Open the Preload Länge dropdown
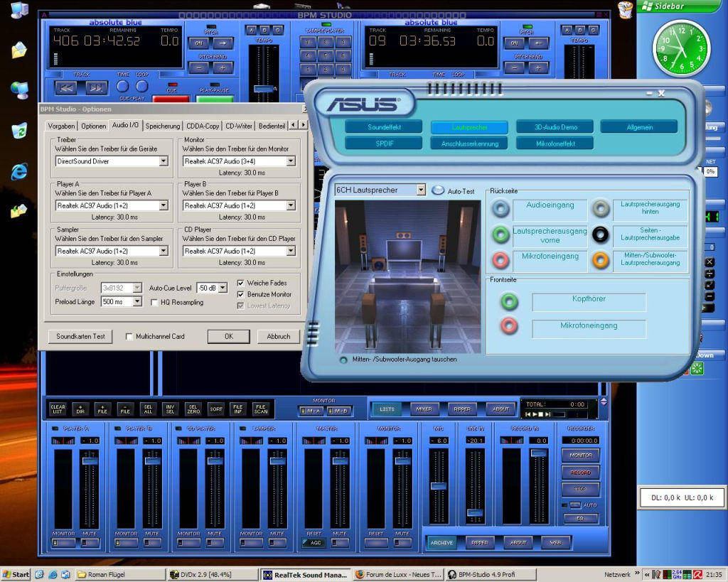The image size is (728, 582). coord(137,301)
